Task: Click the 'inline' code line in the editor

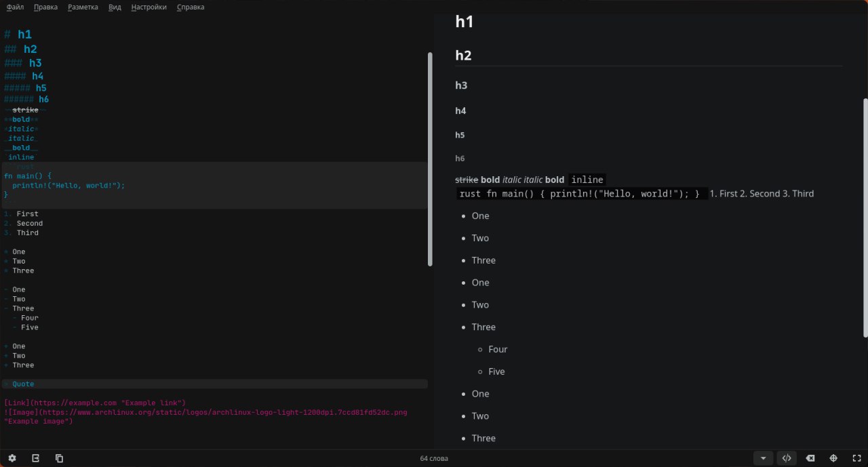Action: coord(21,157)
